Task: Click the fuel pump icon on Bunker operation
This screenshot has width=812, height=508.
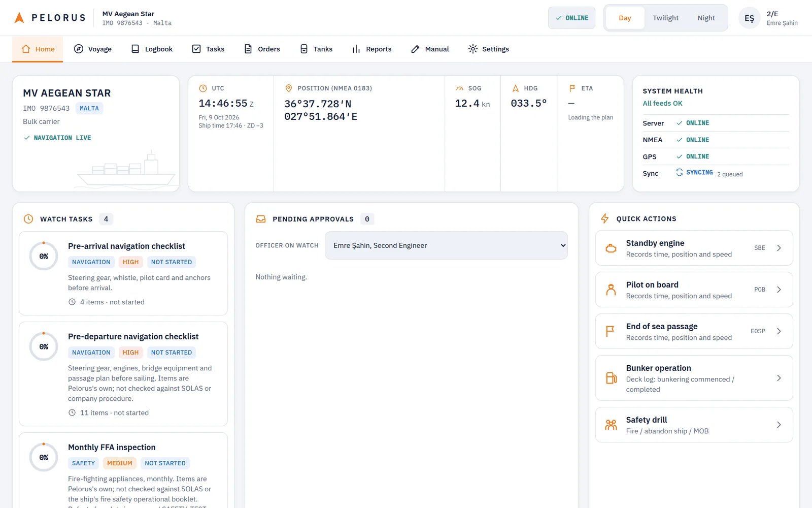Action: [x=611, y=378]
